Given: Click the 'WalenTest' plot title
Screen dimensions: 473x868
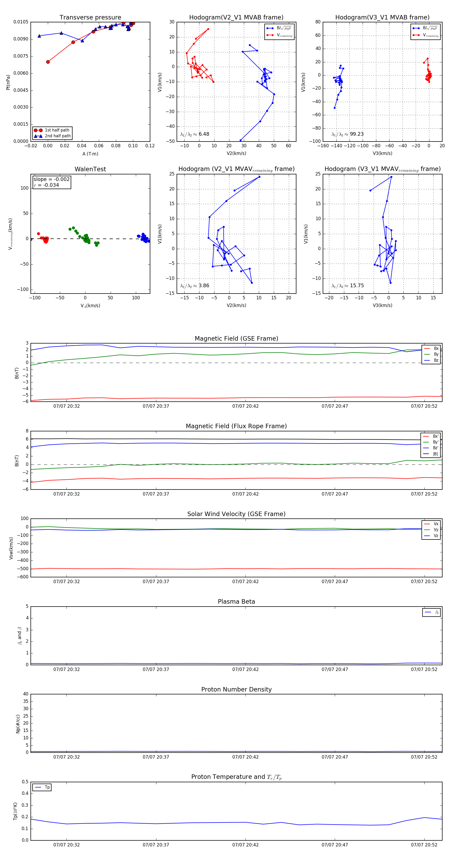Looking at the screenshot, I should pos(90,169).
